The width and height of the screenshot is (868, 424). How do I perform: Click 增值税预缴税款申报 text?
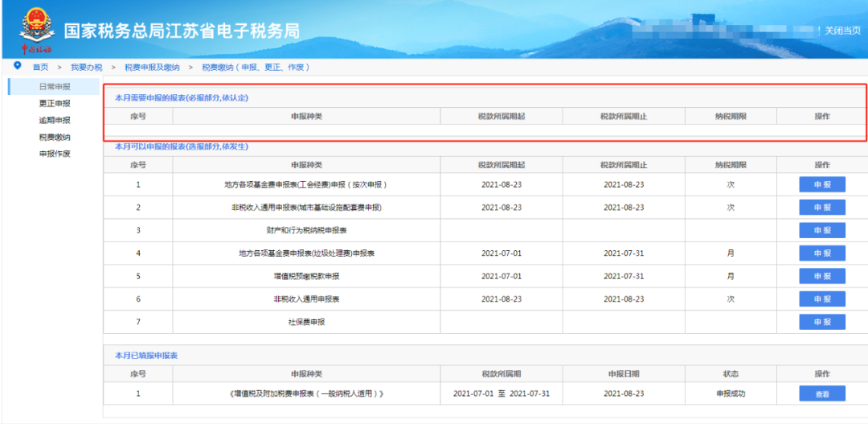click(307, 276)
